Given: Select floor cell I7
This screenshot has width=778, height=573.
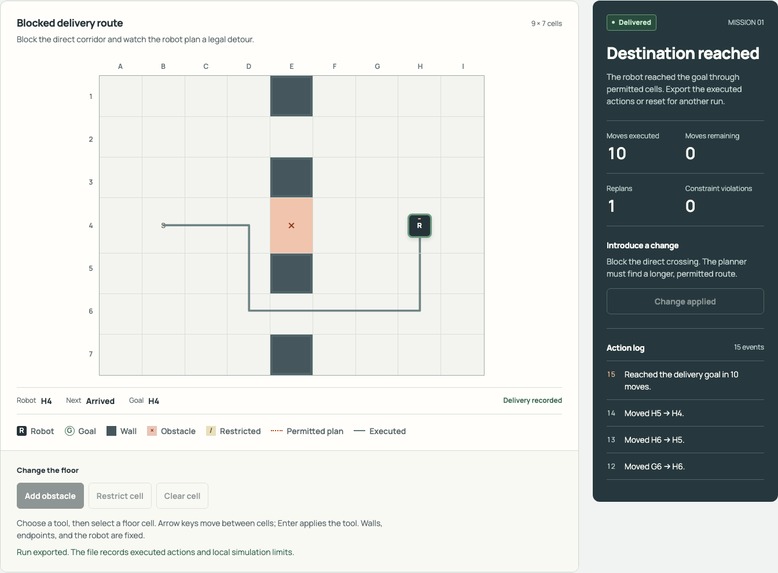Looking at the screenshot, I should [462, 355].
